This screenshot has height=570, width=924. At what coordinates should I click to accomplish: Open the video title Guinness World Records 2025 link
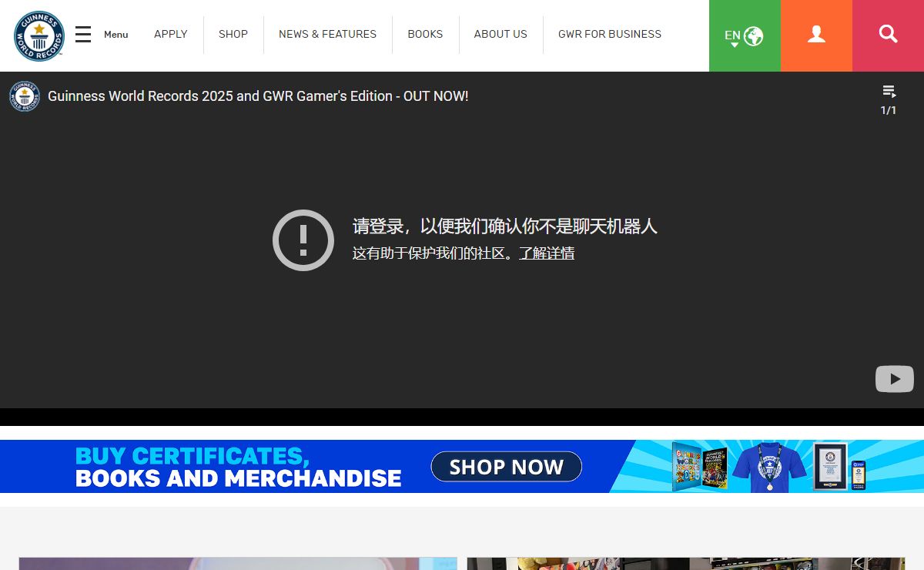[258, 96]
